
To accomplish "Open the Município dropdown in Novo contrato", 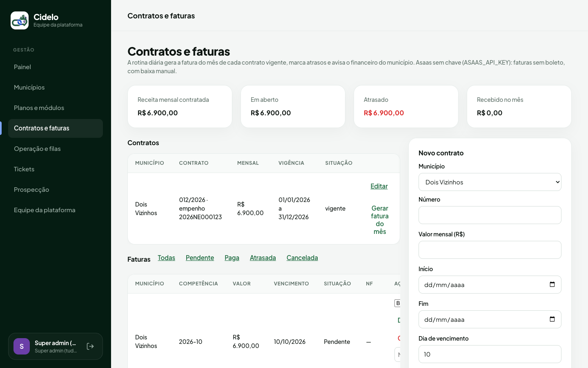I will point(490,182).
